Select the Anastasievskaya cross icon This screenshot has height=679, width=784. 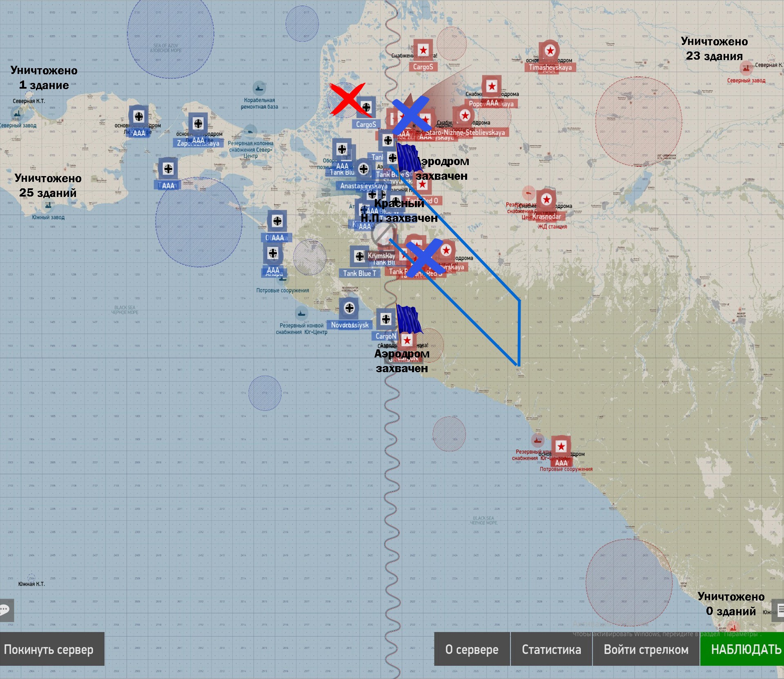(x=363, y=169)
